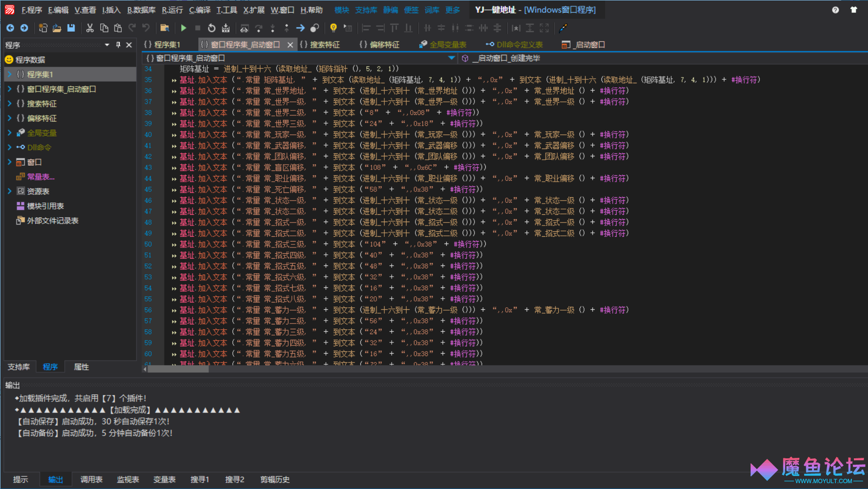
Task: Click the 更多 link in menu bar
Action: [x=453, y=10]
